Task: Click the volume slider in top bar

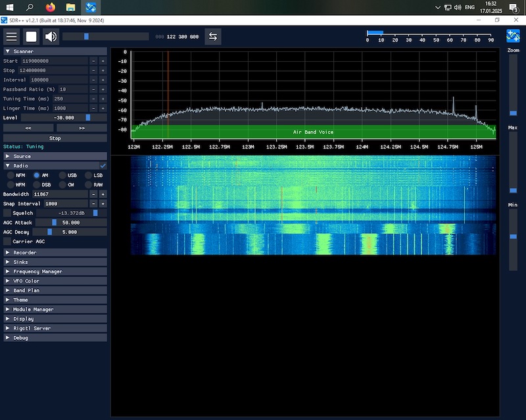Action: [x=106, y=37]
